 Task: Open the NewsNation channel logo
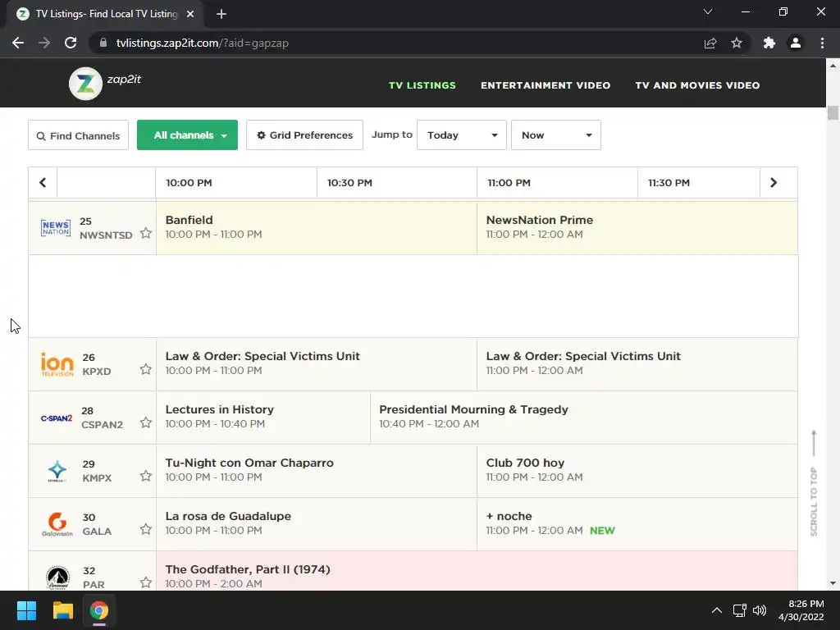tap(56, 228)
